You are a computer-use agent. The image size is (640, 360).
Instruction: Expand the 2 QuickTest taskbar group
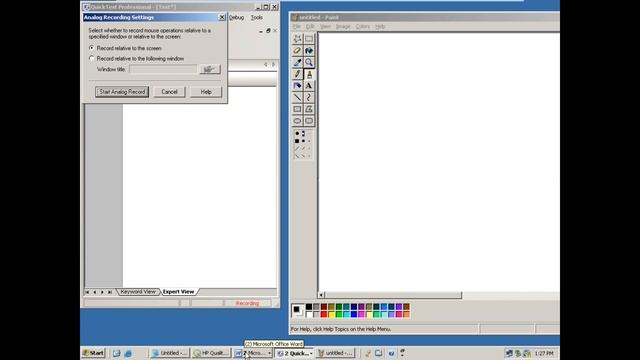click(x=295, y=353)
